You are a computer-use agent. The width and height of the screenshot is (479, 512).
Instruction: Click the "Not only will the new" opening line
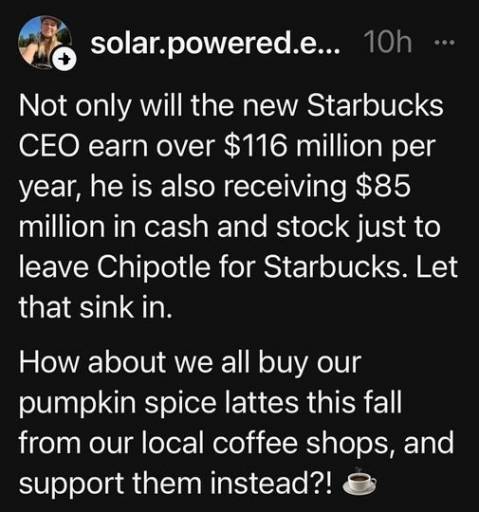tap(158, 106)
